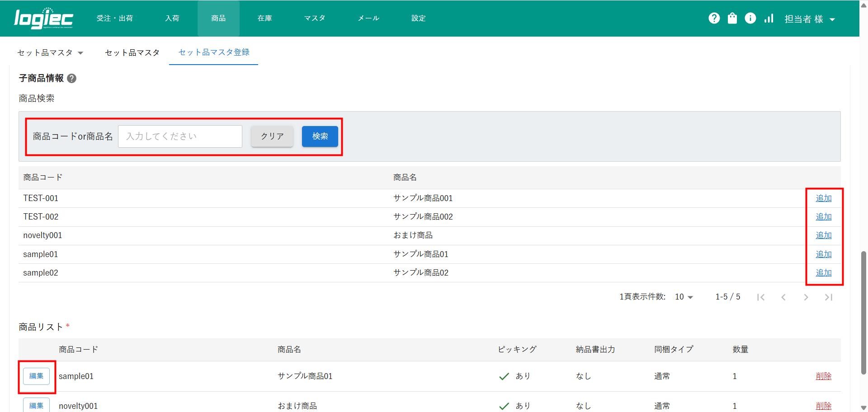Image resolution: width=868 pixels, height=412 pixels.
Task: Click 追加 link for TEST-001
Action: coord(823,198)
